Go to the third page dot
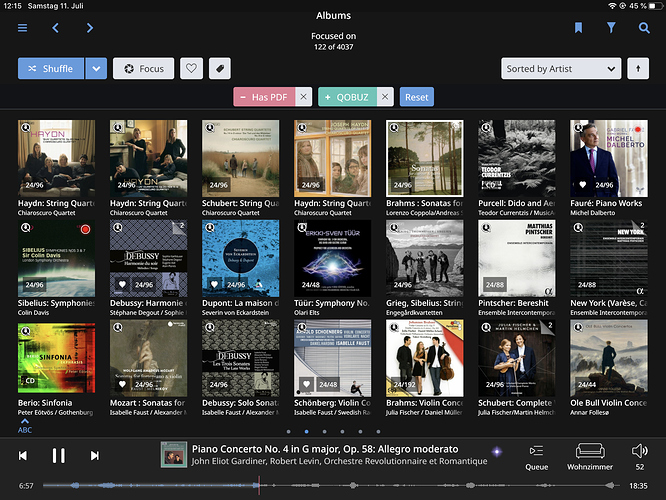Screen dimensions: 666x500 (325, 432)
